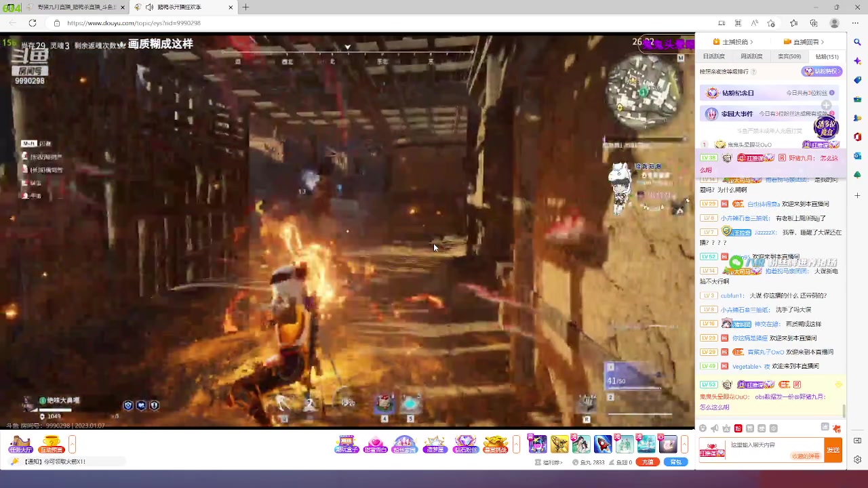Open the 任务大厅 task hall icon
Viewport: 868px width, 488px height.
point(20,445)
